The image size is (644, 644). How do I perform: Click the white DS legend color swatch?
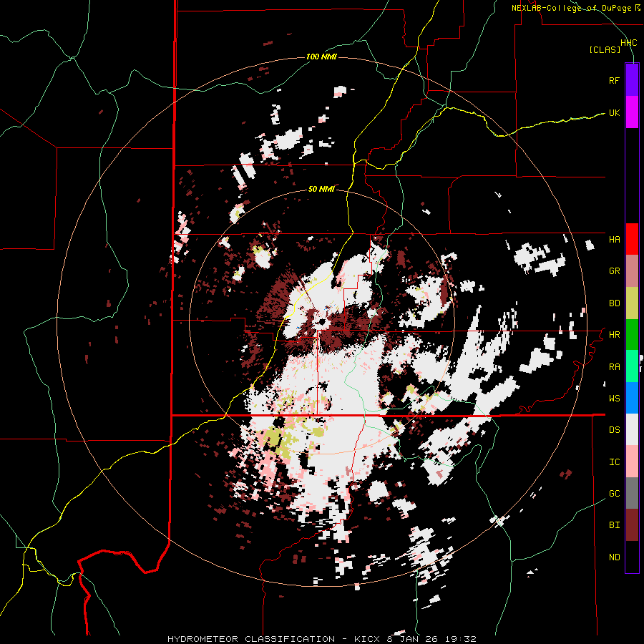tap(632, 429)
